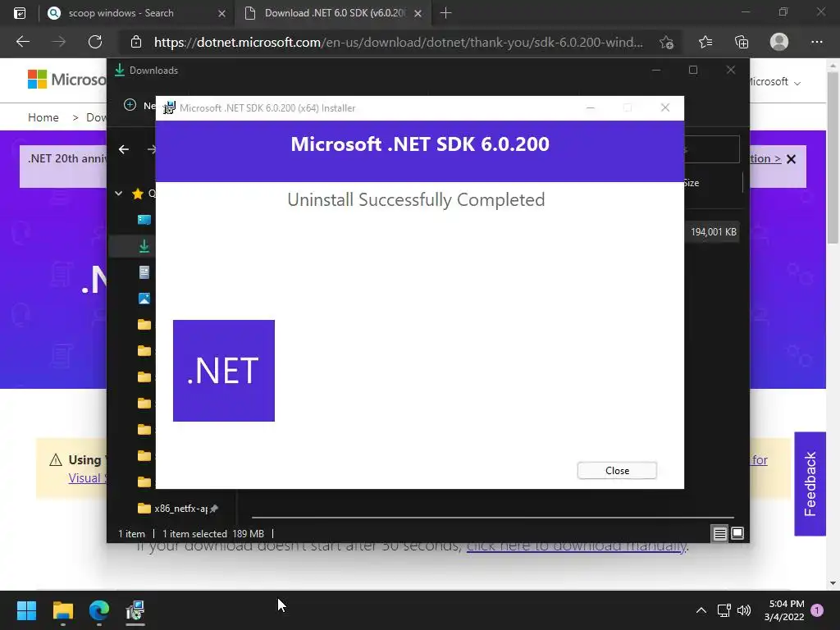The height and width of the screenshot is (630, 840).
Task: Expand the All Microsoft dropdown
Action: coord(774,82)
